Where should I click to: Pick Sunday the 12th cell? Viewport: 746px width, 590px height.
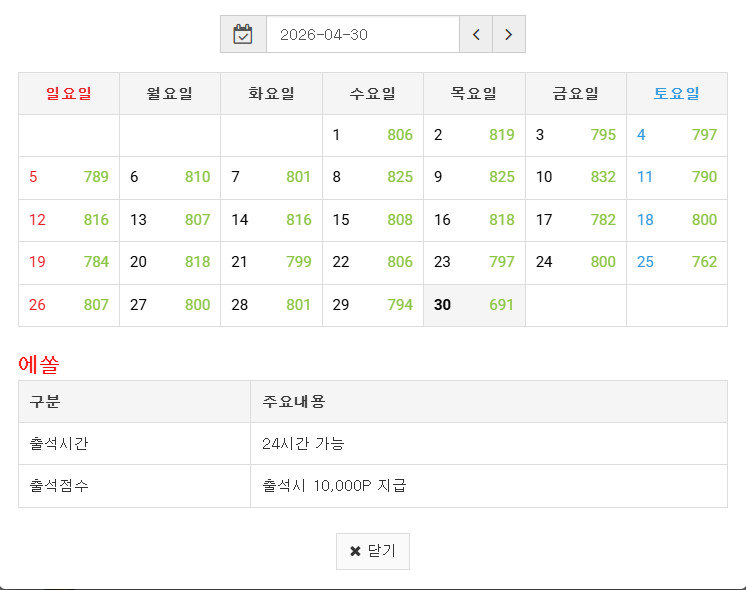coord(69,220)
